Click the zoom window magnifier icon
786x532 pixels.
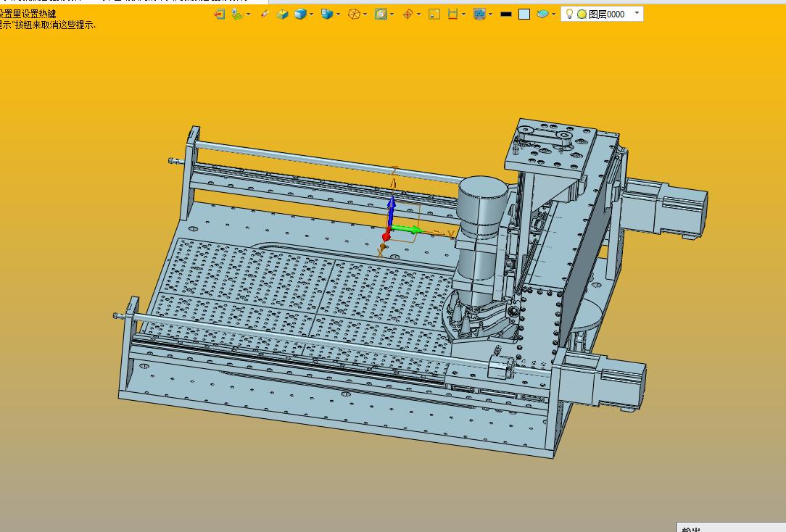(x=381, y=14)
